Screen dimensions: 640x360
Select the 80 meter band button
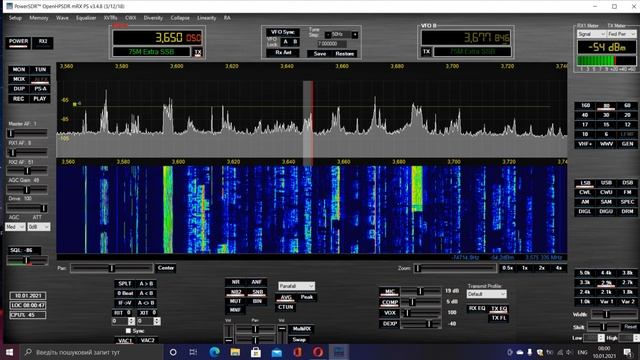point(606,106)
